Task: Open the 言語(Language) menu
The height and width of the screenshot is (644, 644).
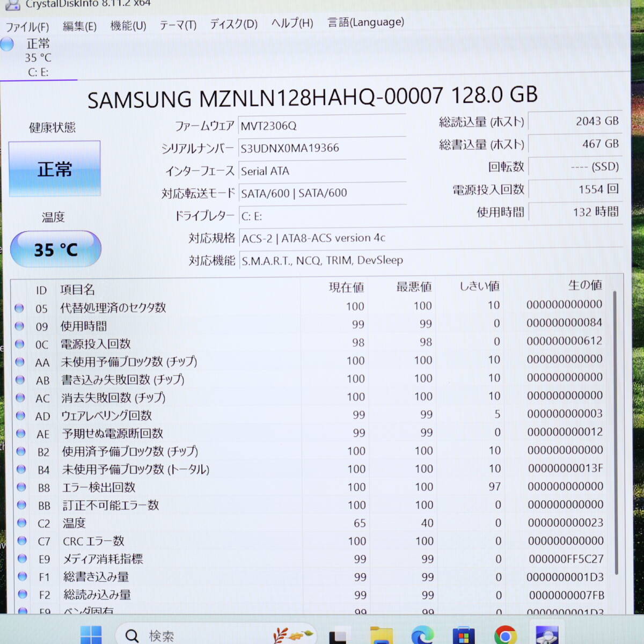Action: pyautogui.click(x=366, y=22)
